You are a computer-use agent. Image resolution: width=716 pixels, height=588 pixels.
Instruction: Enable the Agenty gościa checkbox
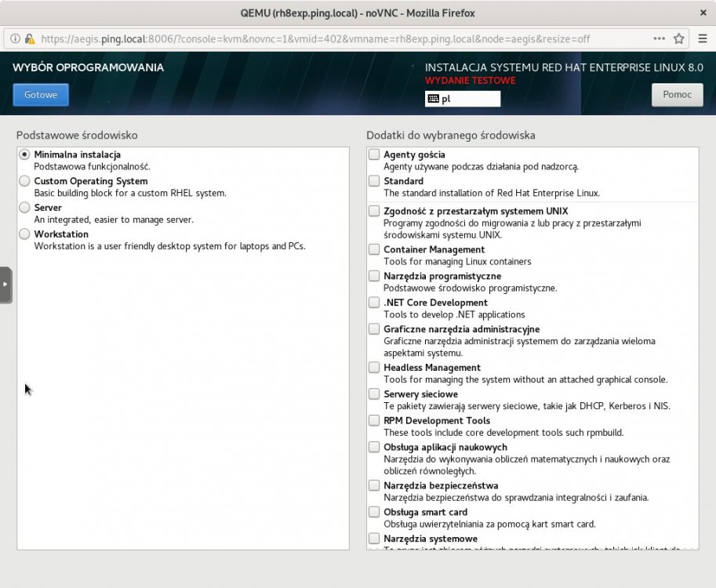(374, 154)
